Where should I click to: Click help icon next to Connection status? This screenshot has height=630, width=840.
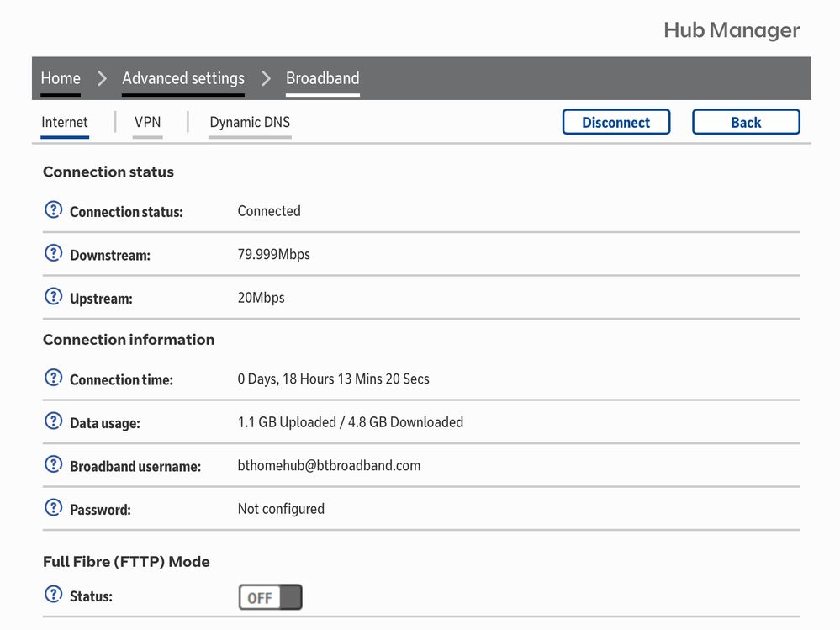(x=53, y=210)
